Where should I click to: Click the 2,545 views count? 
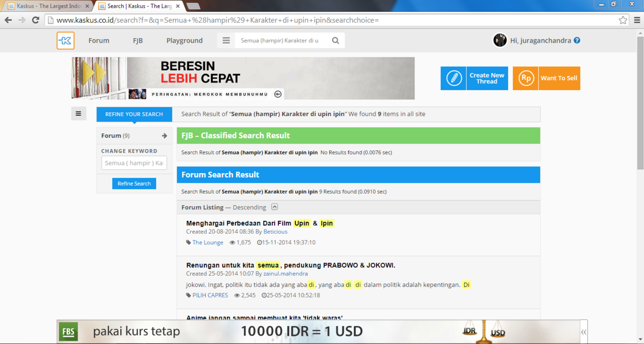(x=245, y=295)
